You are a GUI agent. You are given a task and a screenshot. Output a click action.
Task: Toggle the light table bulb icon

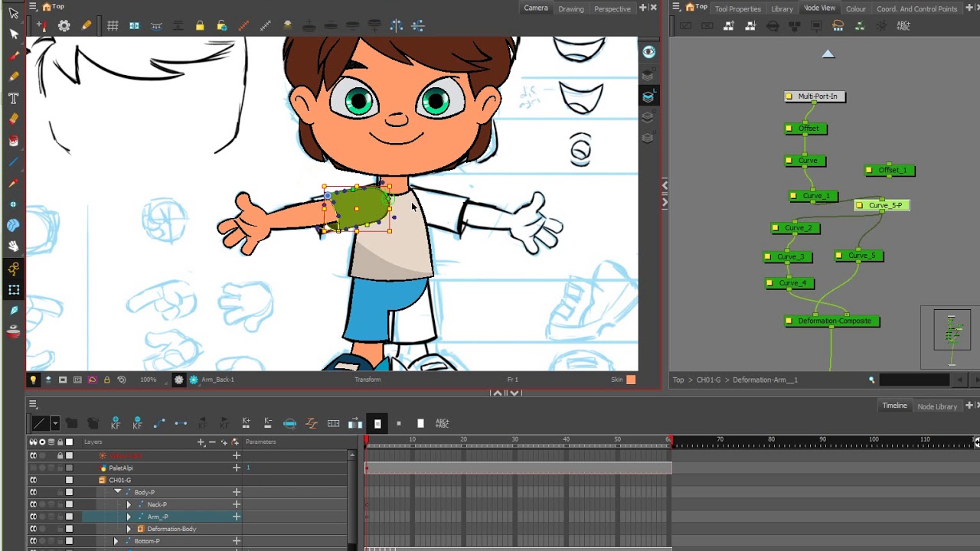tap(33, 380)
